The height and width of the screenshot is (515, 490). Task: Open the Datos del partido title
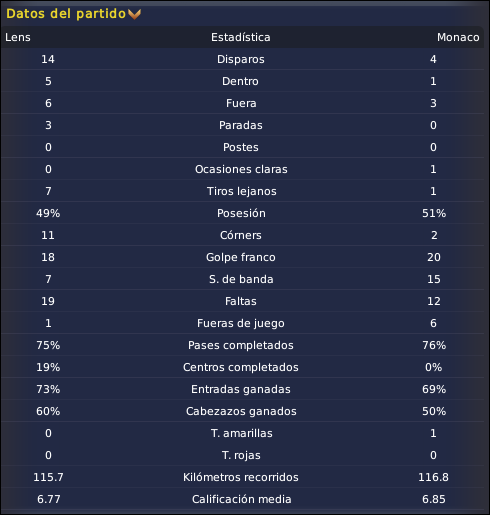coord(66,14)
